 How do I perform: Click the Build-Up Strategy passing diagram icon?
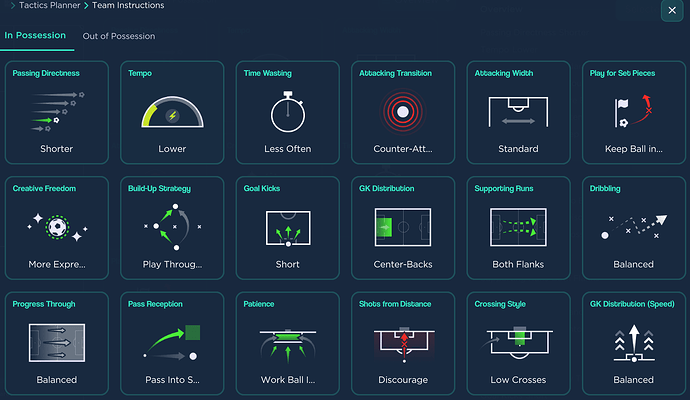click(x=172, y=227)
